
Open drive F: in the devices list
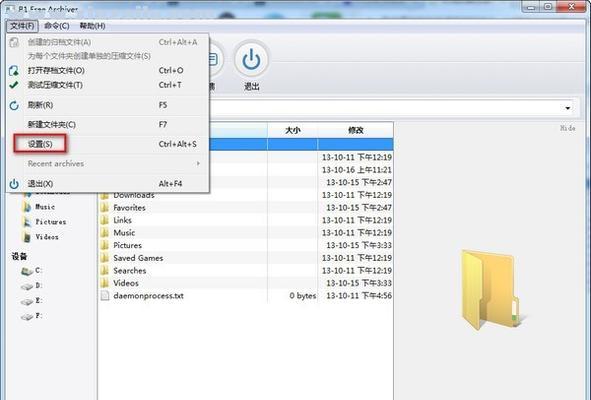pos(38,316)
